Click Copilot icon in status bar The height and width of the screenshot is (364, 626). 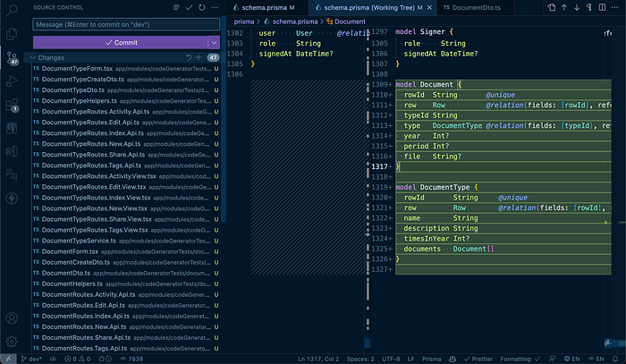point(453,359)
